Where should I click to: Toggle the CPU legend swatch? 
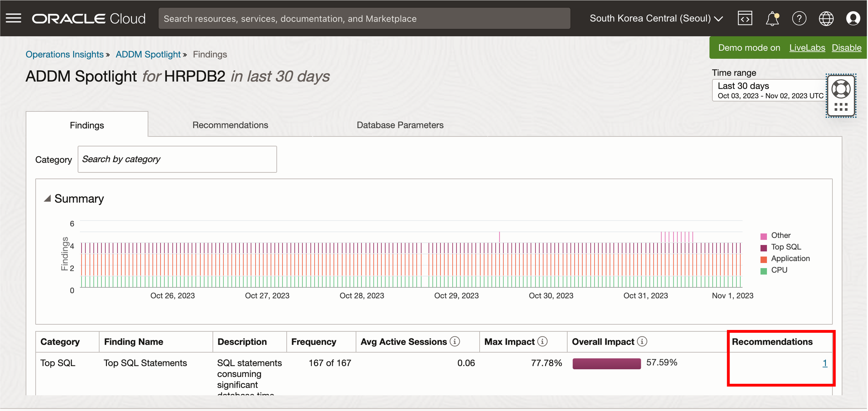pyautogui.click(x=764, y=271)
